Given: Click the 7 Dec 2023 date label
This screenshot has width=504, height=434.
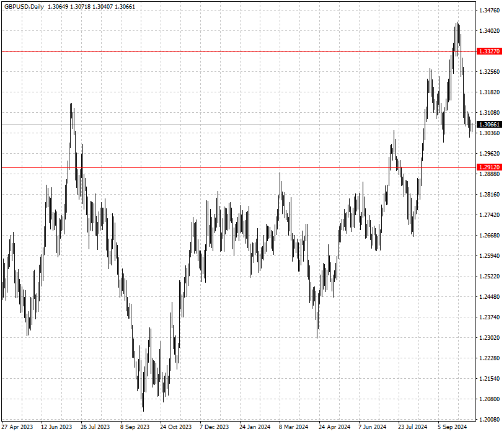Looking at the screenshot, I should point(214,427).
